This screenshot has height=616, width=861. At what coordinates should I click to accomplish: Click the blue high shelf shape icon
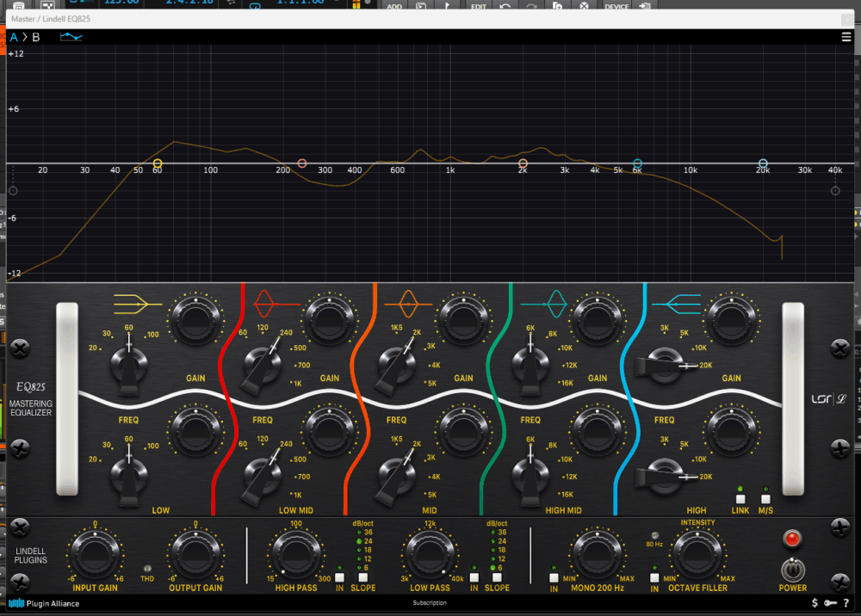tap(677, 304)
